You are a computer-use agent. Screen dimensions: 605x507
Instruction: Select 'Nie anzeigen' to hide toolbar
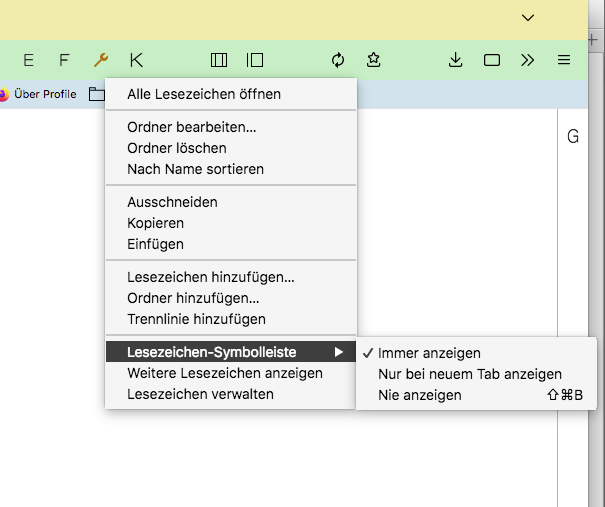[x=419, y=395]
